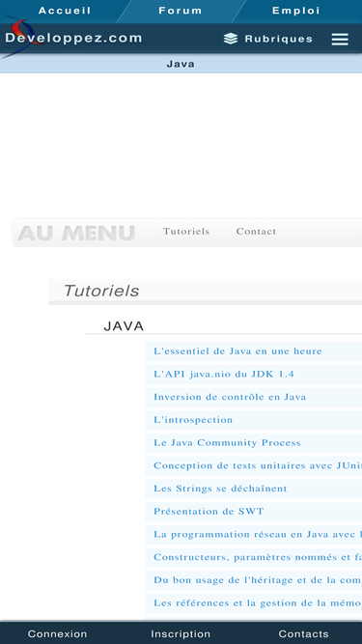Open "L'API java.nio du JDK 1.4"
The image size is (362, 644).
point(224,375)
